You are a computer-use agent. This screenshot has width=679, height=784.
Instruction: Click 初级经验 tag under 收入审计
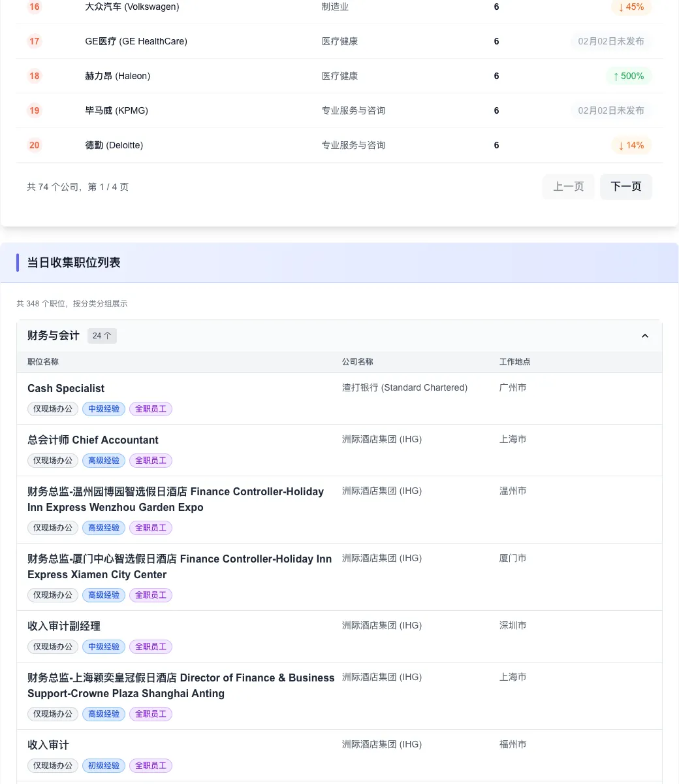point(104,766)
